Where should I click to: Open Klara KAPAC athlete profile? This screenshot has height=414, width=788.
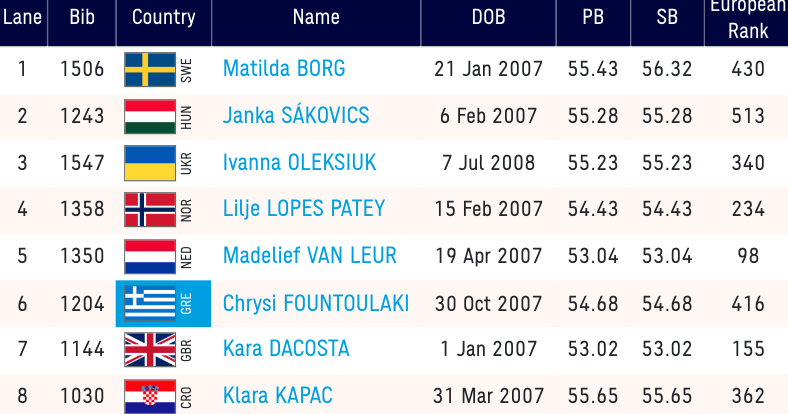coord(278,396)
